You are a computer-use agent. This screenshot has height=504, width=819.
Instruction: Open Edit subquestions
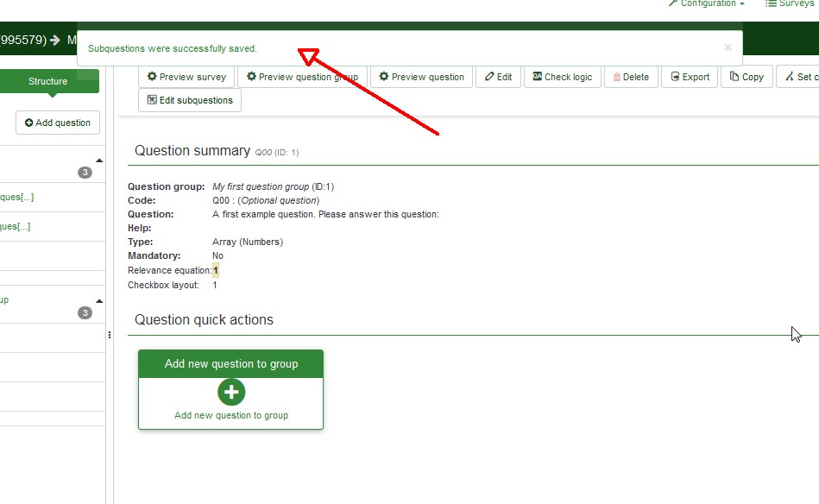coord(190,100)
